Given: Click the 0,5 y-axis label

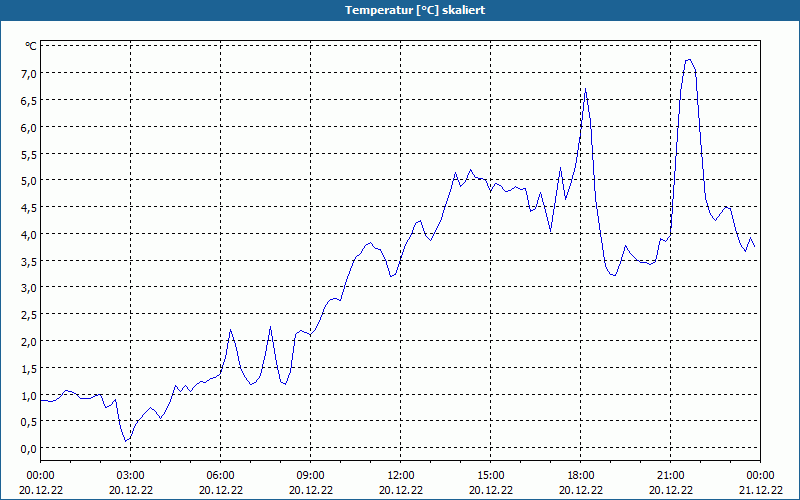Looking at the screenshot, I should click(x=29, y=422).
